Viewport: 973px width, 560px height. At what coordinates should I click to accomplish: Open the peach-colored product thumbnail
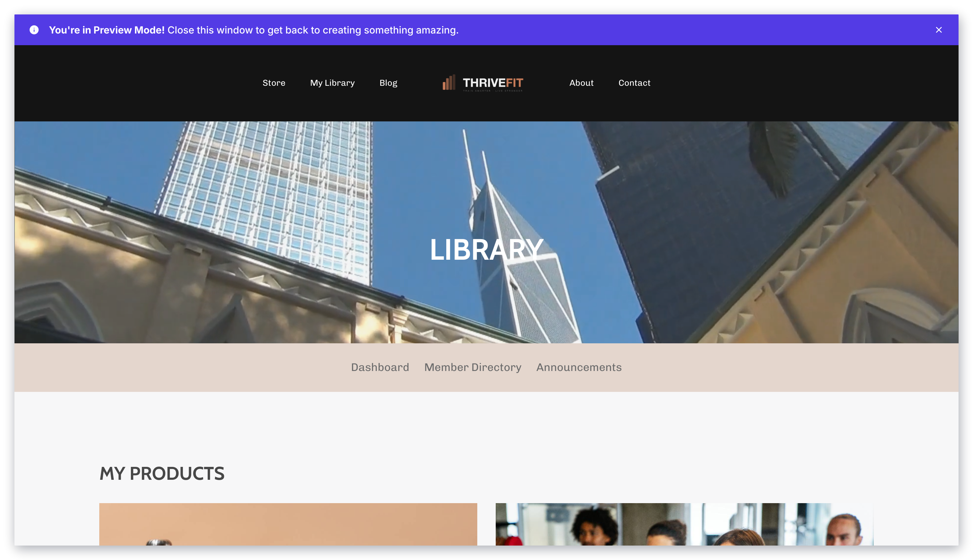288,524
